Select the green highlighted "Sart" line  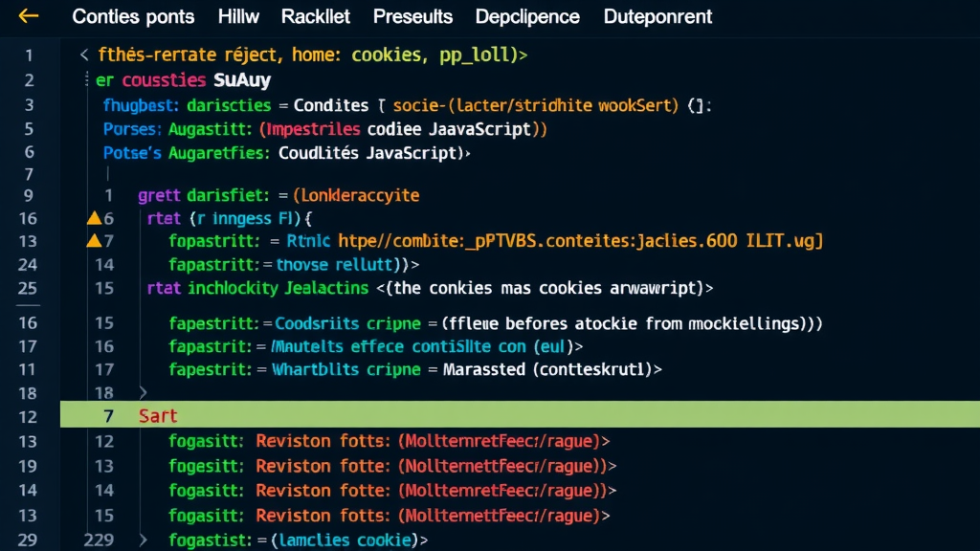(158, 415)
